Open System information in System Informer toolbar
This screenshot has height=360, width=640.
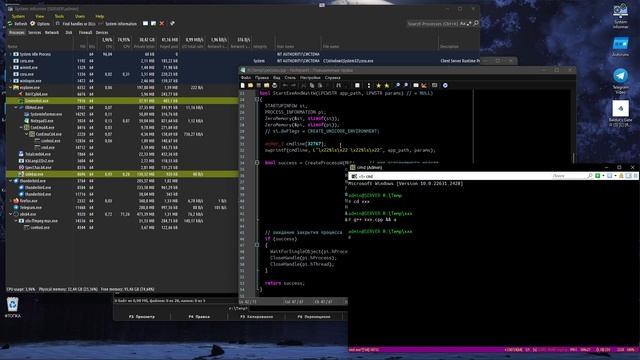click(118, 24)
